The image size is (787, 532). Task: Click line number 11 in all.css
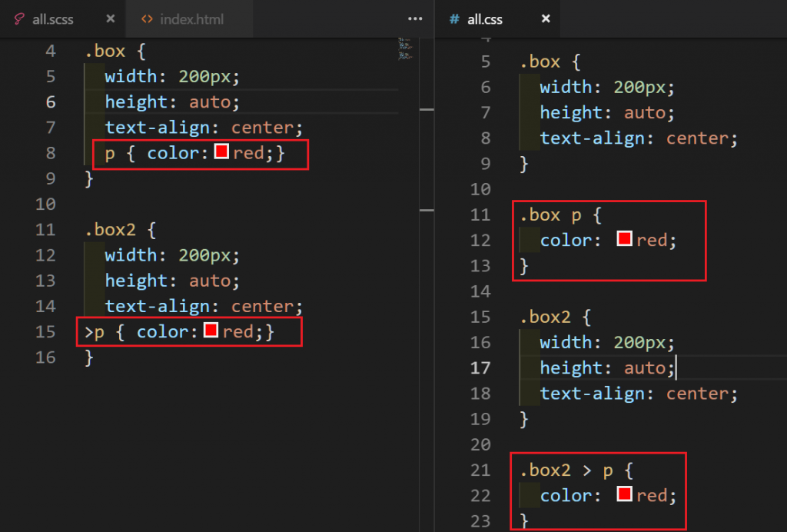tap(480, 214)
